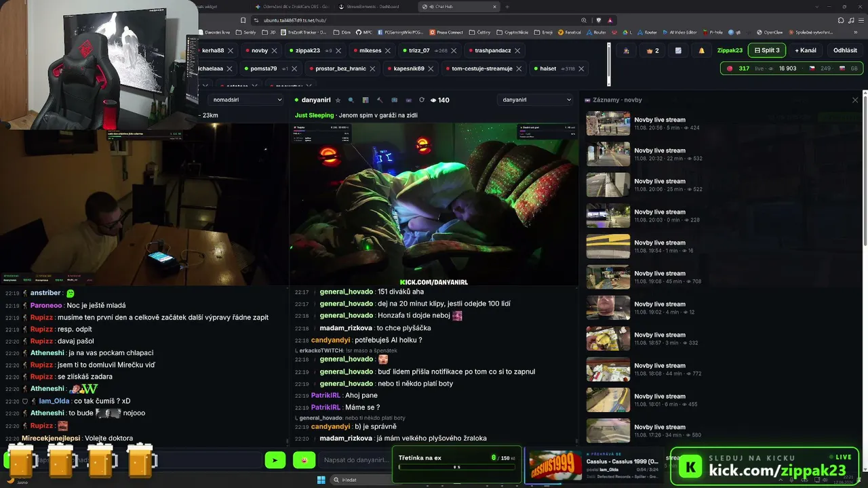Open the Novby stream recording from 11.08. 18:08
868x488 pixels.
pyautogui.click(x=722, y=369)
